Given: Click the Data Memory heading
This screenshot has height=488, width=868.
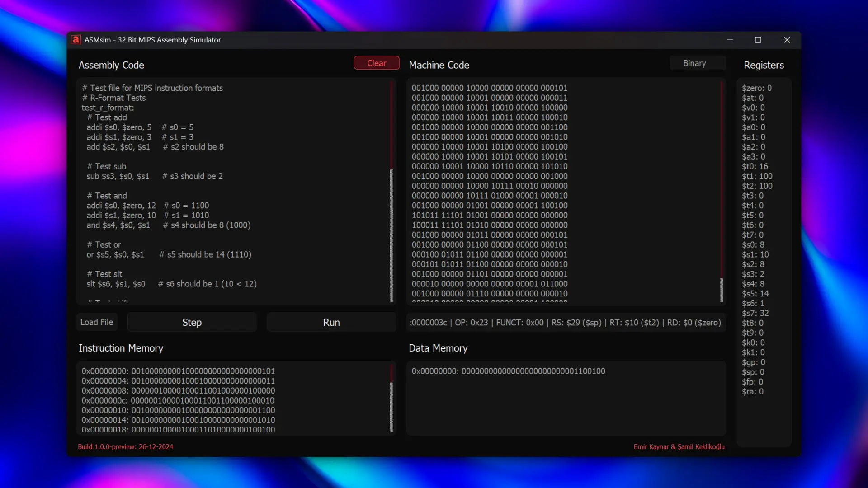Looking at the screenshot, I should [x=438, y=348].
